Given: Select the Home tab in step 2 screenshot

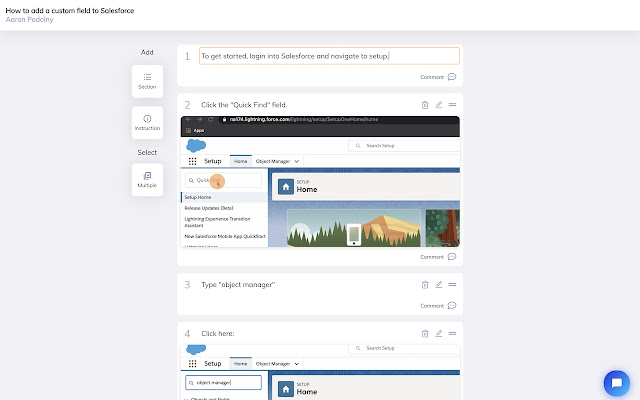Looking at the screenshot, I should 240,161.
